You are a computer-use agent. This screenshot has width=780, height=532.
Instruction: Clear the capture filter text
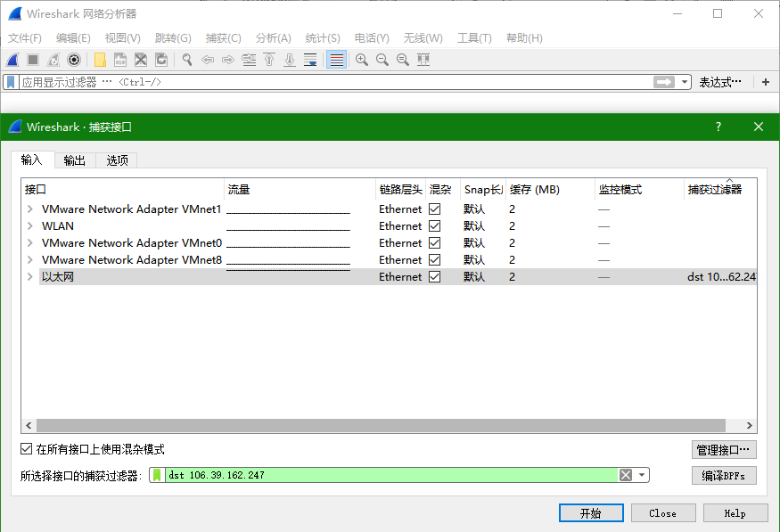tap(626, 475)
